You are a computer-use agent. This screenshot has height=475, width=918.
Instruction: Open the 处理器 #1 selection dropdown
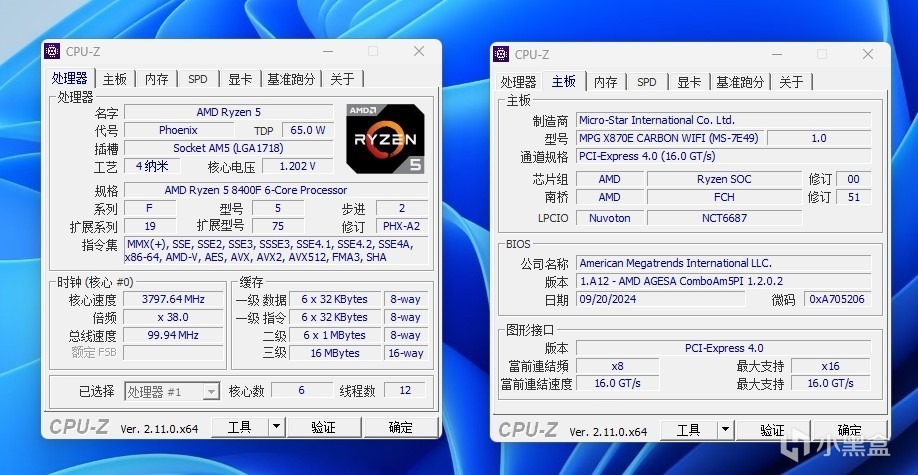pos(211,391)
